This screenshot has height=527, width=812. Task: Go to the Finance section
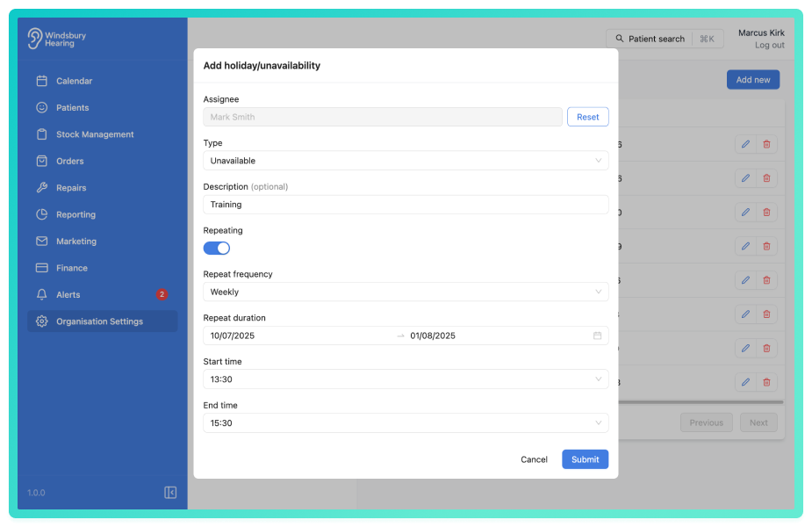102,268
